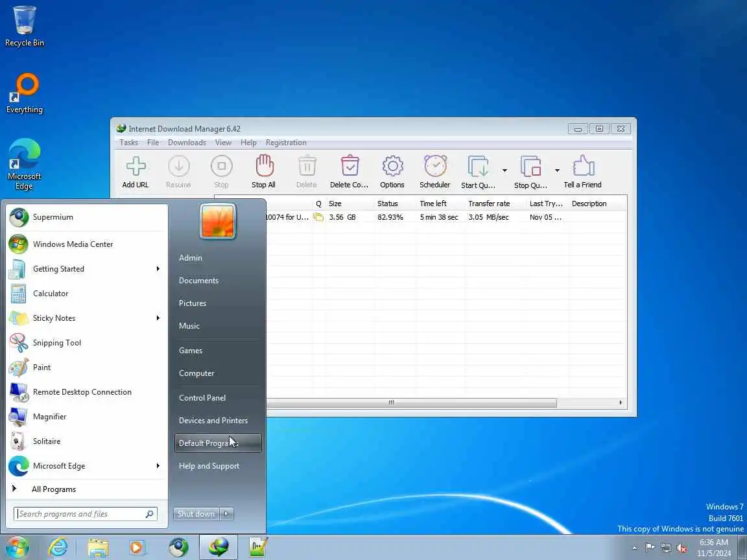This screenshot has height=560, width=747.
Task: Click Internet Explorer taskbar icon
Action: 58,548
